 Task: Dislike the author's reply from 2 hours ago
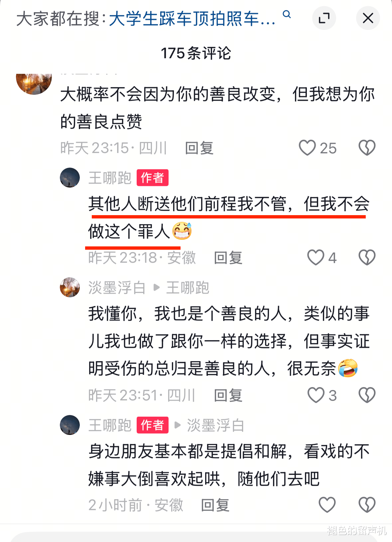(367, 505)
